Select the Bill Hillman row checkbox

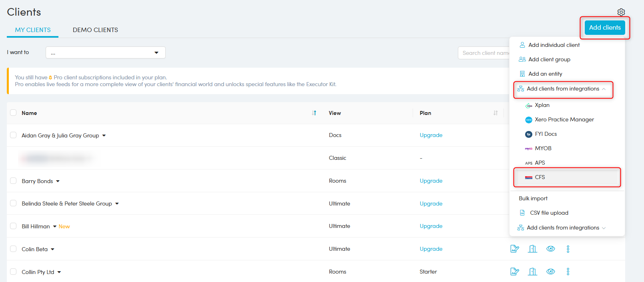click(13, 226)
